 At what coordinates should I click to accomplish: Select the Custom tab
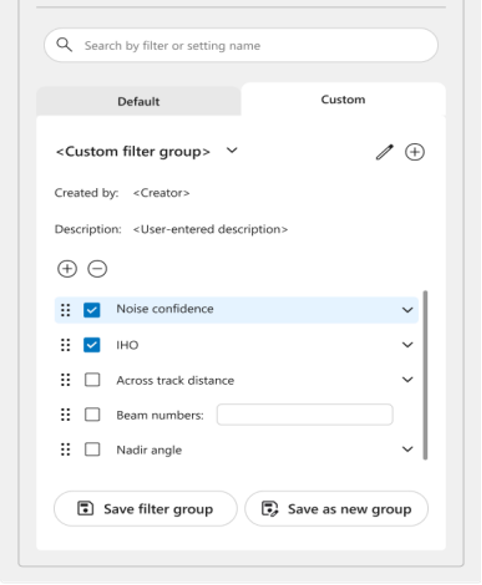(343, 100)
